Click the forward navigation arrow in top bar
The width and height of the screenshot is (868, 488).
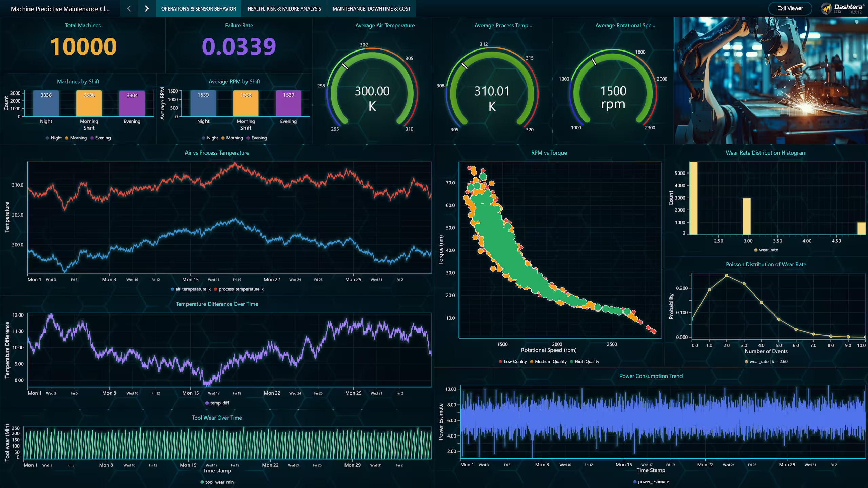[x=146, y=8]
